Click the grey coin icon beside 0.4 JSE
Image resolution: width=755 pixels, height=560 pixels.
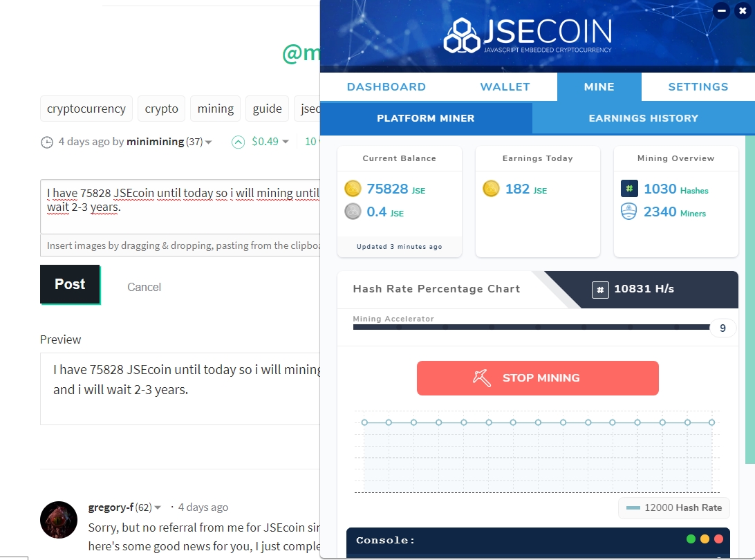tap(353, 212)
